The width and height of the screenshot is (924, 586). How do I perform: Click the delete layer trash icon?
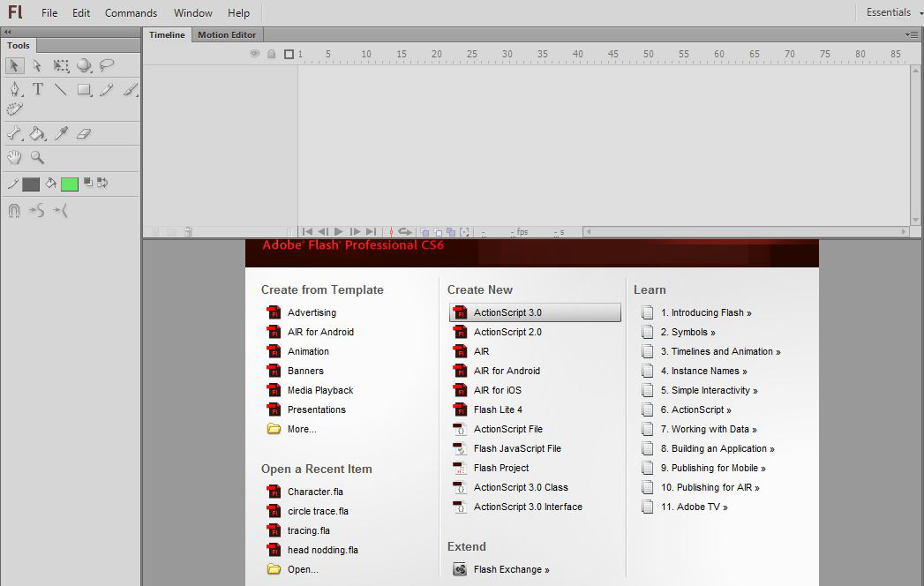(188, 232)
